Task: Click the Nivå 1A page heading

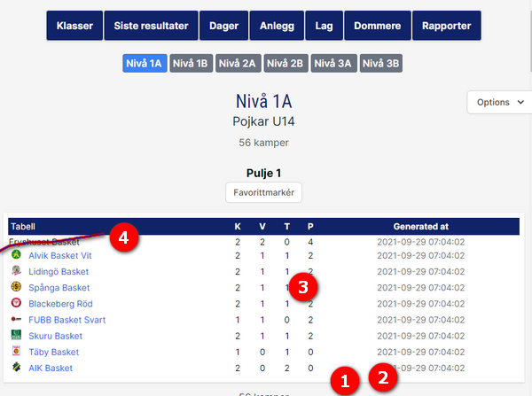Action: pyautogui.click(x=263, y=101)
